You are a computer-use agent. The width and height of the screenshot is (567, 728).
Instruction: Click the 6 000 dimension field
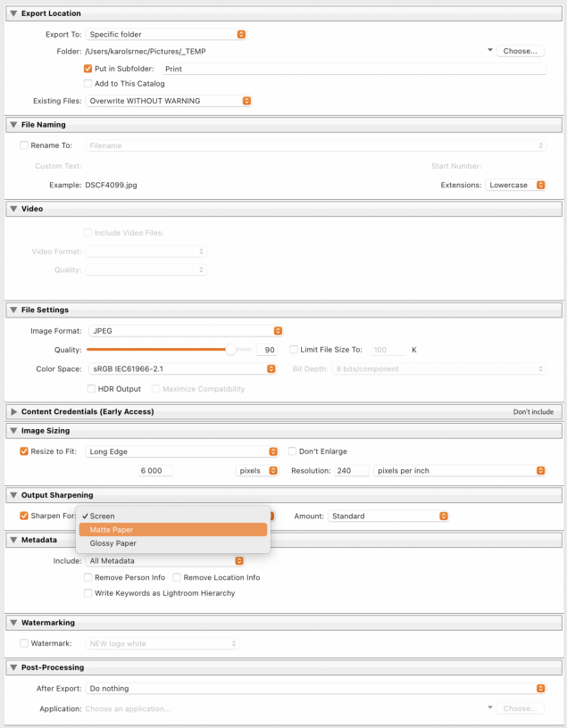point(155,470)
